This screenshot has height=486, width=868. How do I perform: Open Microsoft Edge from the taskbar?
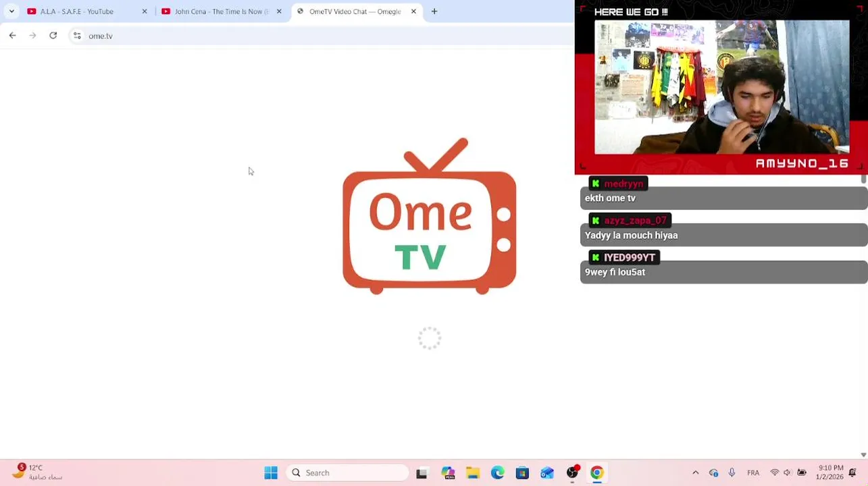tap(498, 473)
